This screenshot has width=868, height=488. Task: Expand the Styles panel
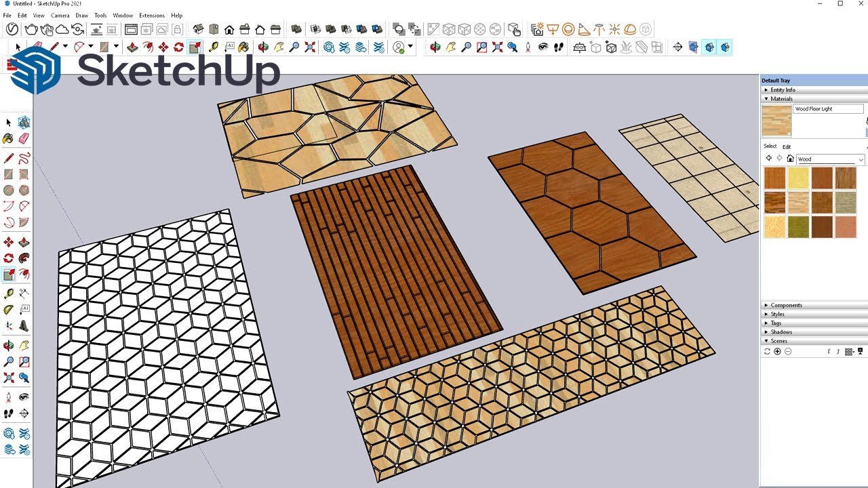click(x=814, y=314)
